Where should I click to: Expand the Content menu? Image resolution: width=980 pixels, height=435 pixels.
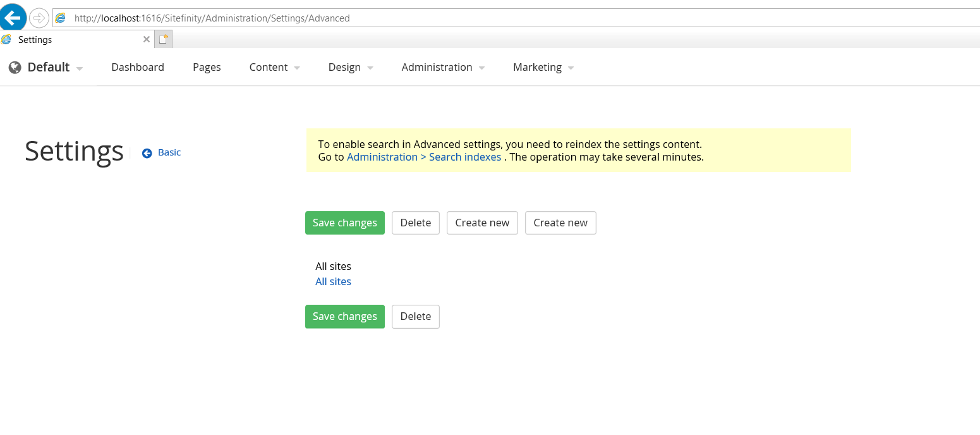click(x=269, y=67)
